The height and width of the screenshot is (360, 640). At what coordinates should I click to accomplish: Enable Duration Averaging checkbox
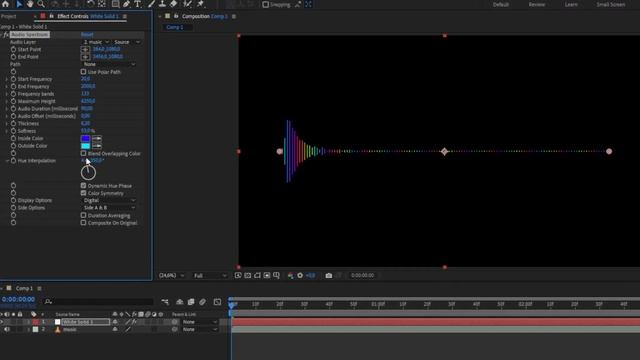(x=83, y=215)
